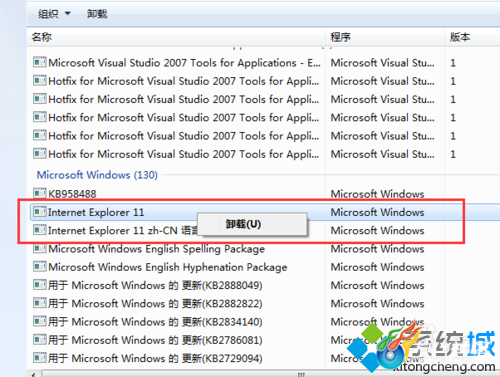Click the Internet Explorer 11 update icon
The image size is (500, 377).
[40, 211]
